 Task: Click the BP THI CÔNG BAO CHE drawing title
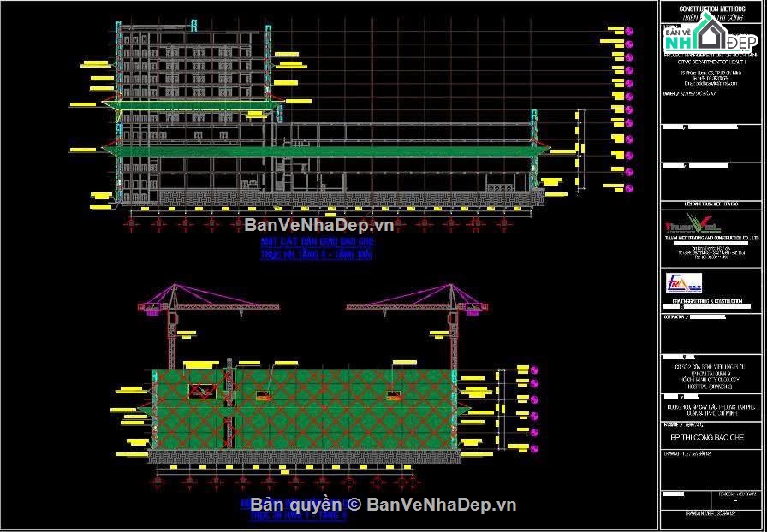(x=711, y=438)
